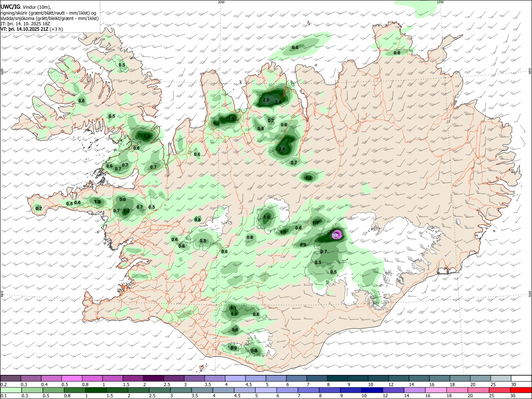
Task: Click the 0.1 label under the lower legend row
Action: pos(3,396)
